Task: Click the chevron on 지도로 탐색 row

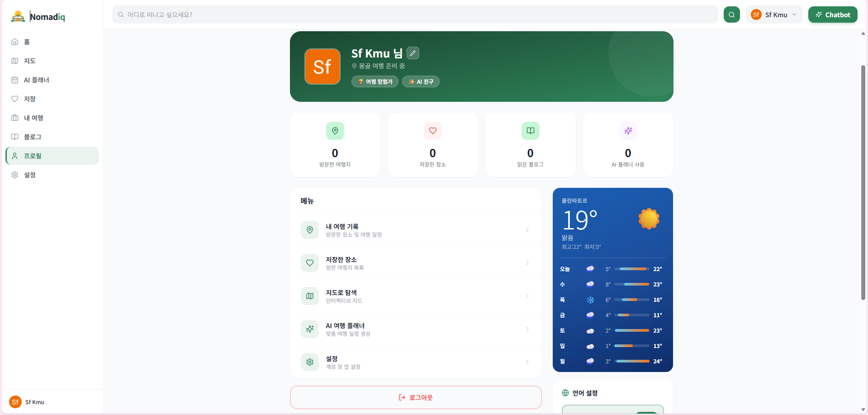Action: tap(527, 296)
